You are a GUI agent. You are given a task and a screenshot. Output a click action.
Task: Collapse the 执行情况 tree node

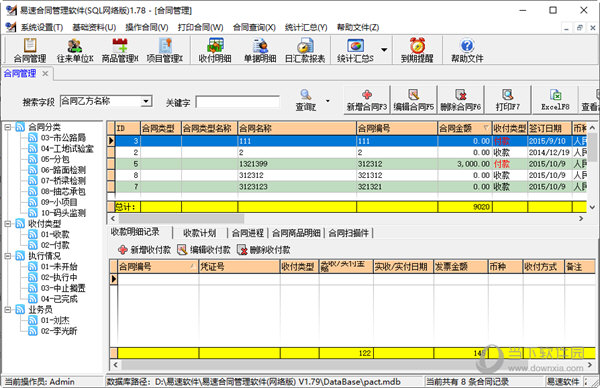tap(8, 256)
